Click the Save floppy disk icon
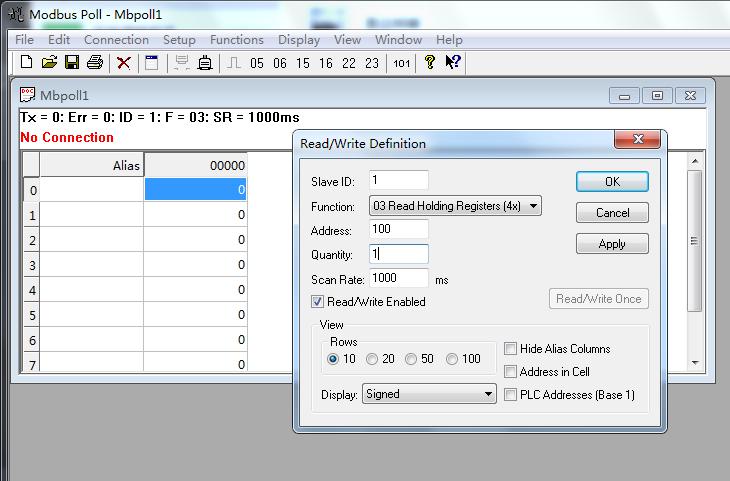 72,63
